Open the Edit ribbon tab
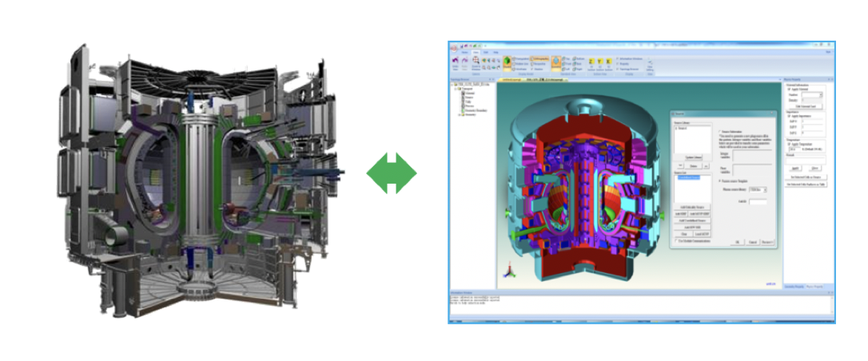This screenshot has width=868, height=361. tap(485, 52)
